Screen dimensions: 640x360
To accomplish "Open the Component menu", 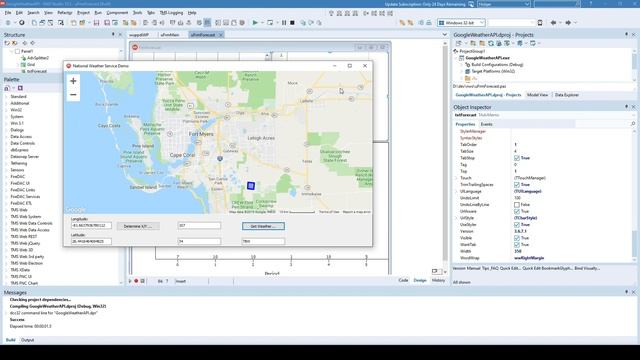I will pyautogui.click(x=117, y=13).
